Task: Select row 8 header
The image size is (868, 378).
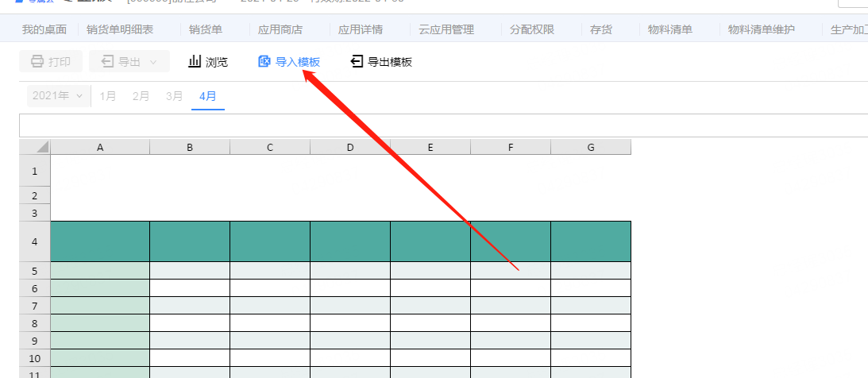Action: 35,323
